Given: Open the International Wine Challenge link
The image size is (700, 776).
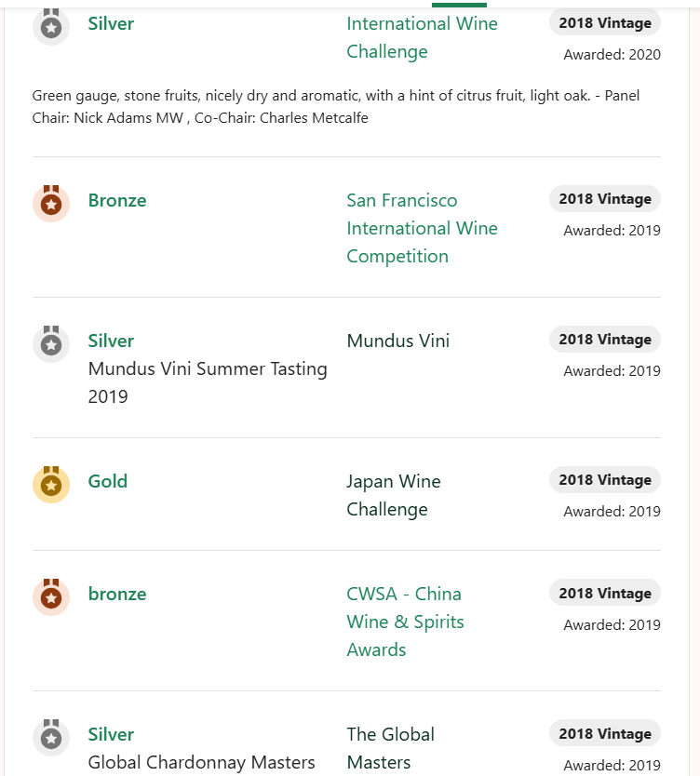Looking at the screenshot, I should [x=422, y=37].
